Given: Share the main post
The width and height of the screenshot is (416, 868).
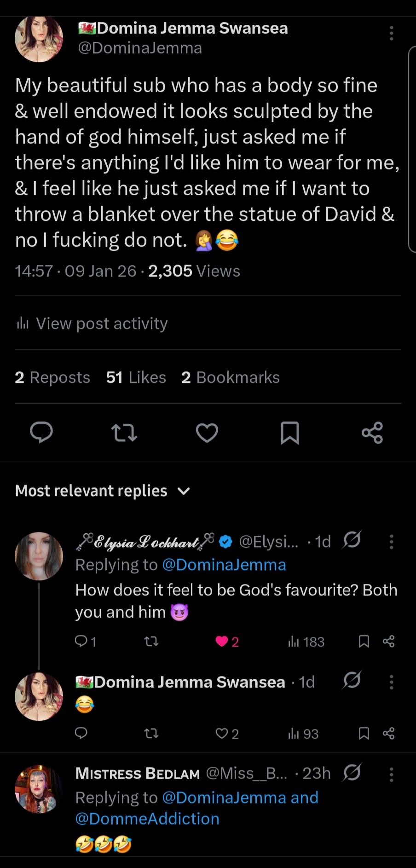Looking at the screenshot, I should (372, 433).
